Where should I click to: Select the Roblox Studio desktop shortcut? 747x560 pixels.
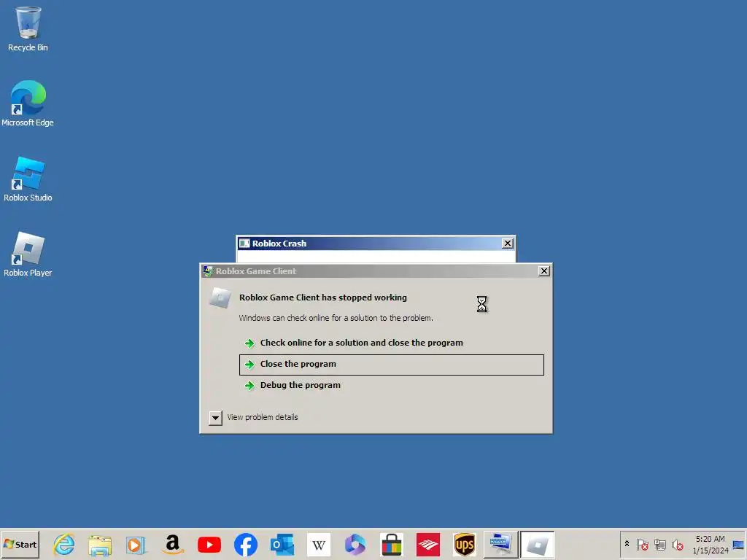point(28,179)
